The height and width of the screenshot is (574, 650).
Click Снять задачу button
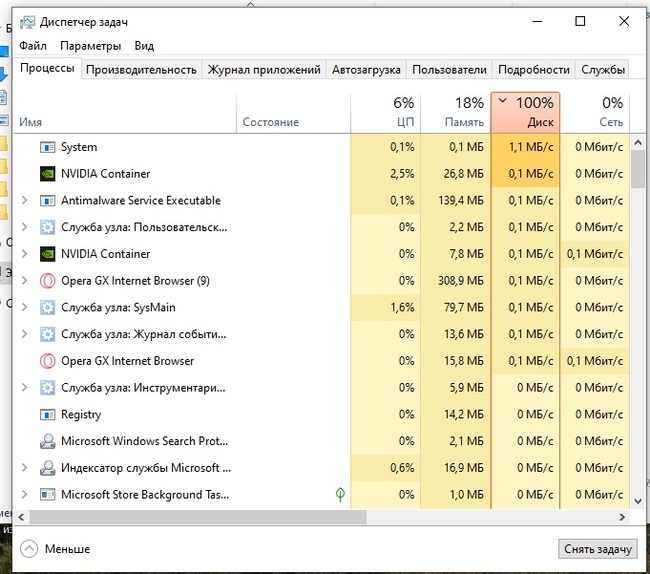[x=597, y=549]
